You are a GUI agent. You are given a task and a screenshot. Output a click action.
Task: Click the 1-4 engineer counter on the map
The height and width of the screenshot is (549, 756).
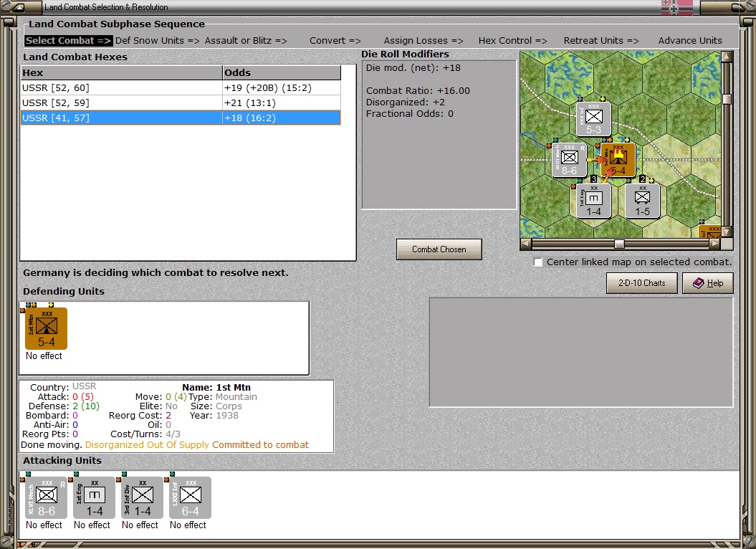[x=593, y=201]
